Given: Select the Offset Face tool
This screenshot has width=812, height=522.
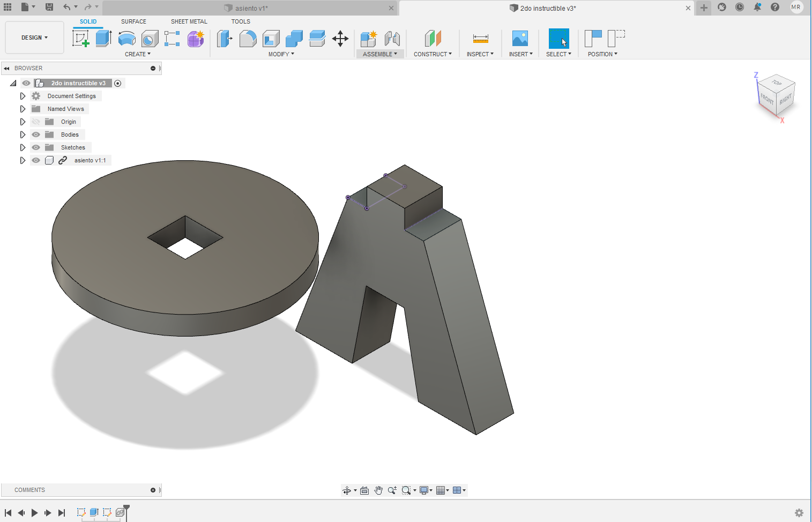Looking at the screenshot, I should tap(317, 39).
